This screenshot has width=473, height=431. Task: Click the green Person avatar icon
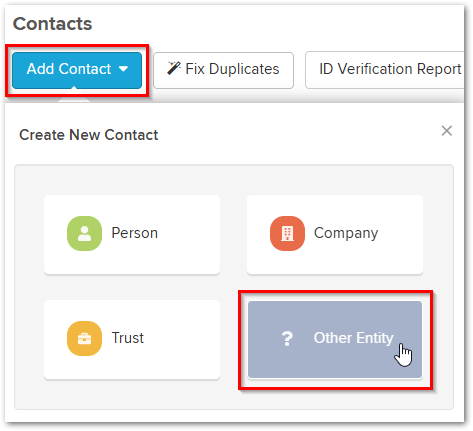[x=84, y=233]
